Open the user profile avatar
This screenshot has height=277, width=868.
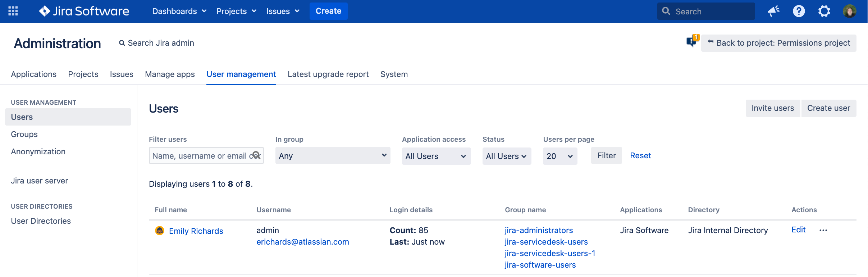coord(849,11)
